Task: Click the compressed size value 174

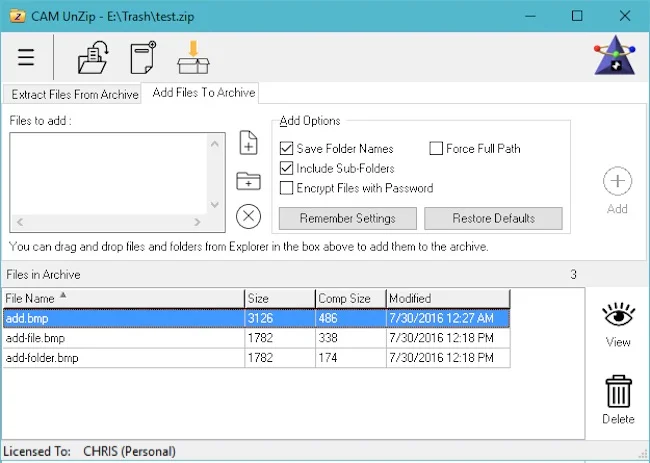Action: [328, 358]
